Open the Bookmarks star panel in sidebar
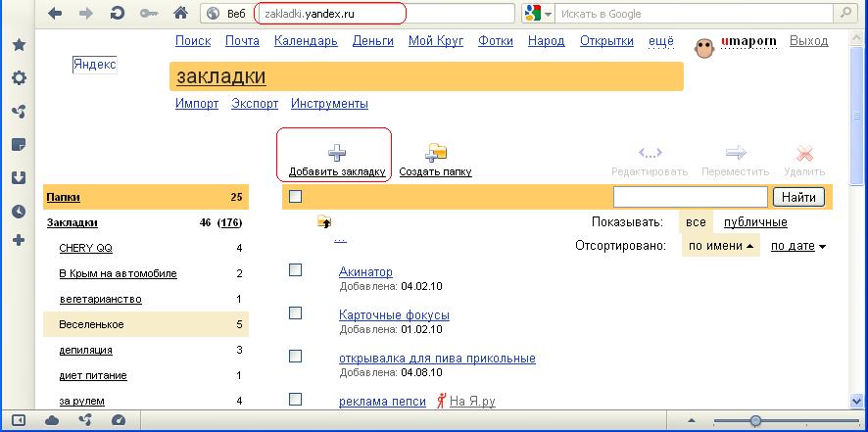 tap(19, 45)
